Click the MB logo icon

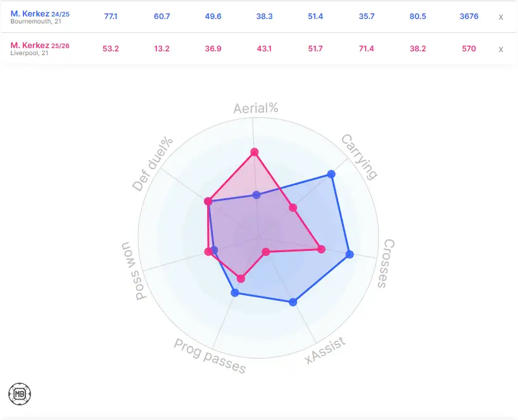(x=20, y=394)
